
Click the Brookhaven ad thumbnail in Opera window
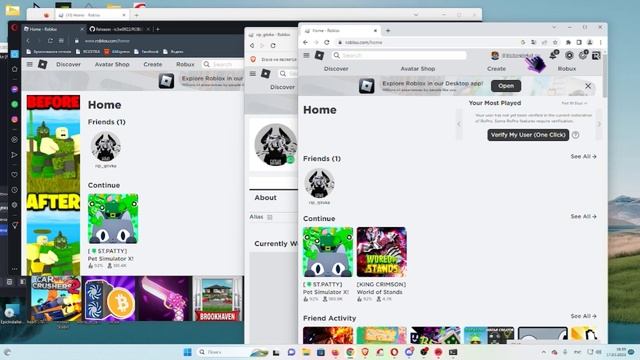coord(218,298)
